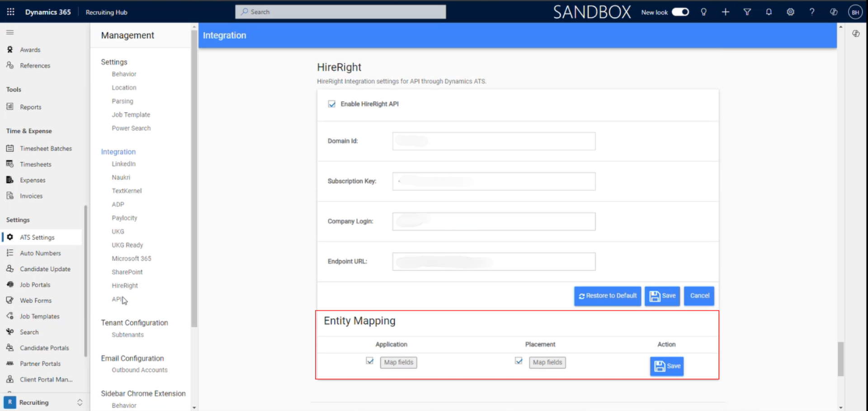Open Web Forms settings
This screenshot has height=411, width=868.
pyautogui.click(x=35, y=301)
